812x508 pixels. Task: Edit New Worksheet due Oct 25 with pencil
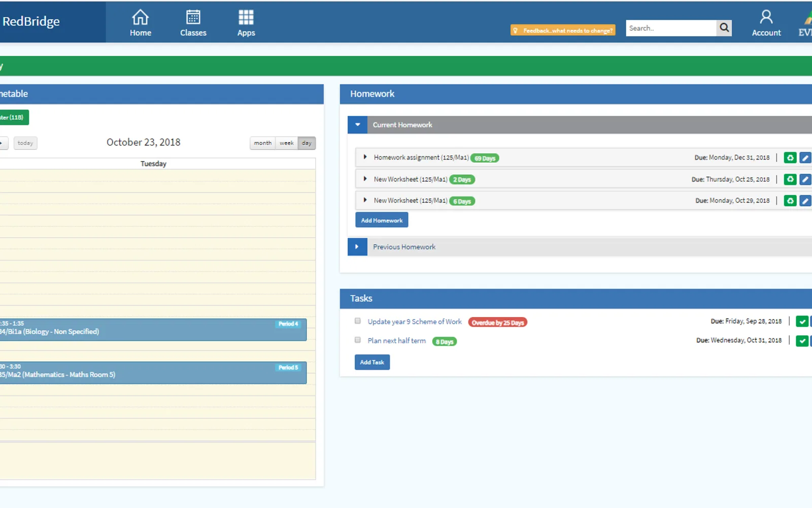tap(805, 179)
